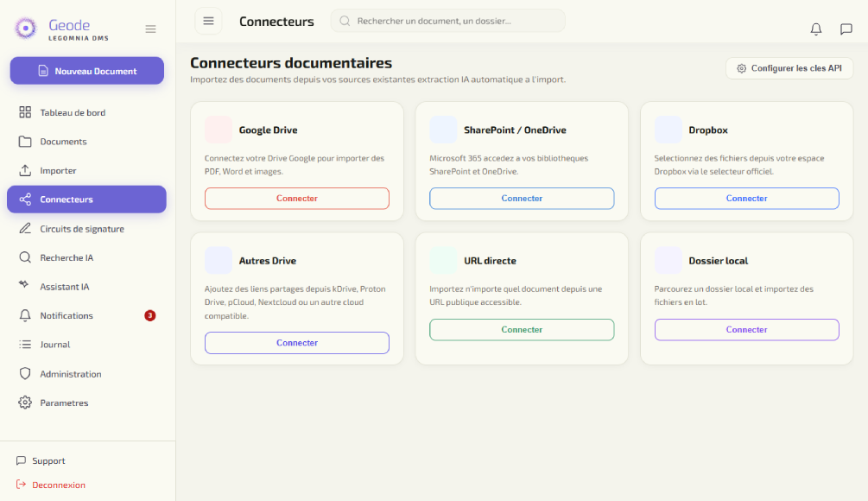Open the top bar menu toggle button
The image size is (868, 501).
(x=209, y=21)
